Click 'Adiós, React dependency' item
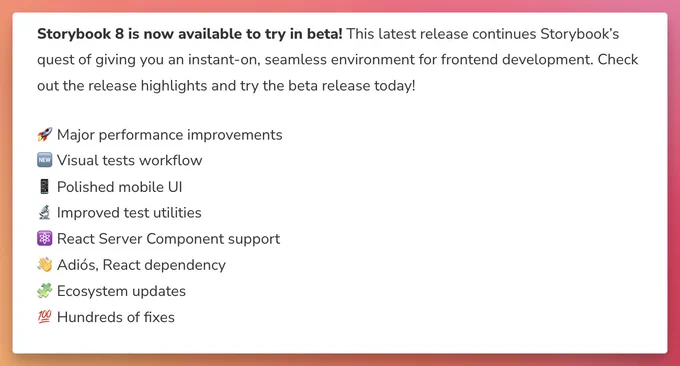The width and height of the screenshot is (680, 366). click(141, 265)
